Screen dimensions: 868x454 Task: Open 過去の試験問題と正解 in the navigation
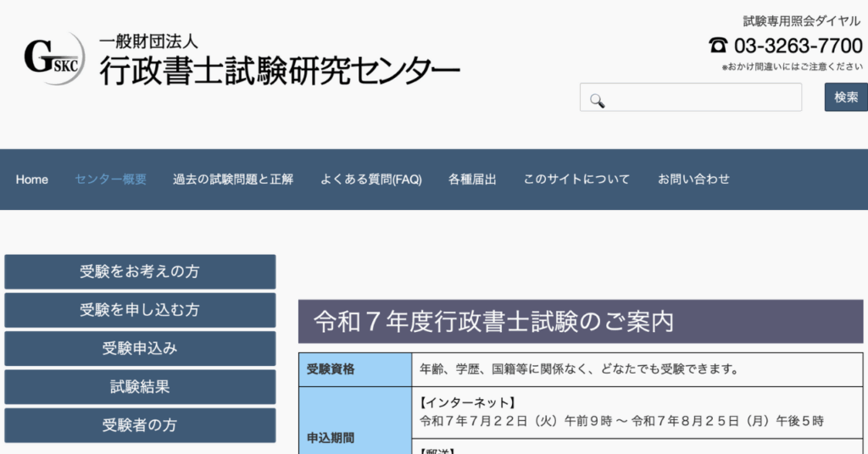(x=233, y=180)
